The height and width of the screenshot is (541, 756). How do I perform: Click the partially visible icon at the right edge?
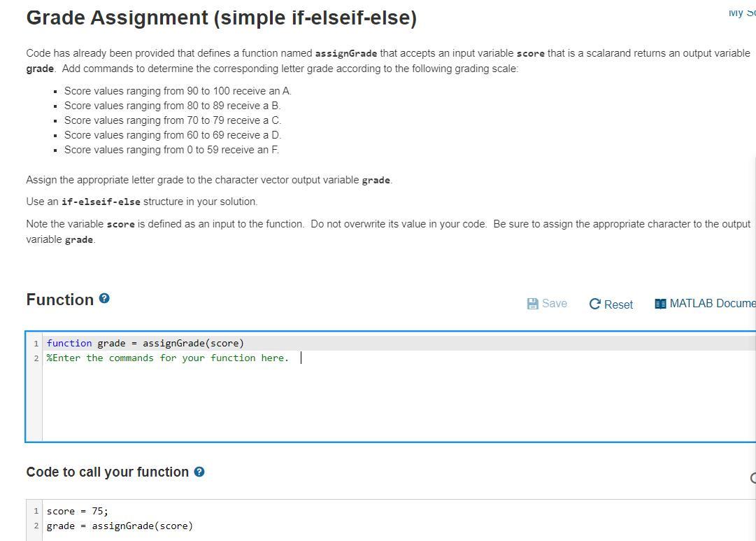[753, 477]
